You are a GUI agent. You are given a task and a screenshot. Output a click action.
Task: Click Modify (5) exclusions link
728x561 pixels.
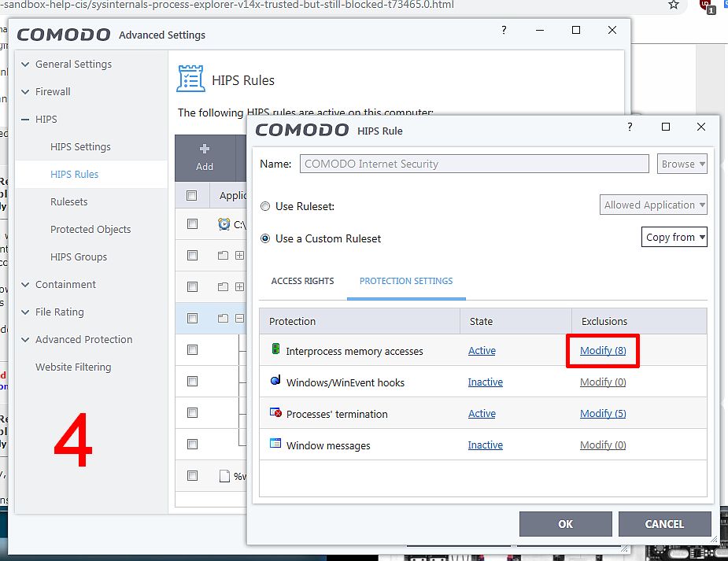click(x=603, y=413)
